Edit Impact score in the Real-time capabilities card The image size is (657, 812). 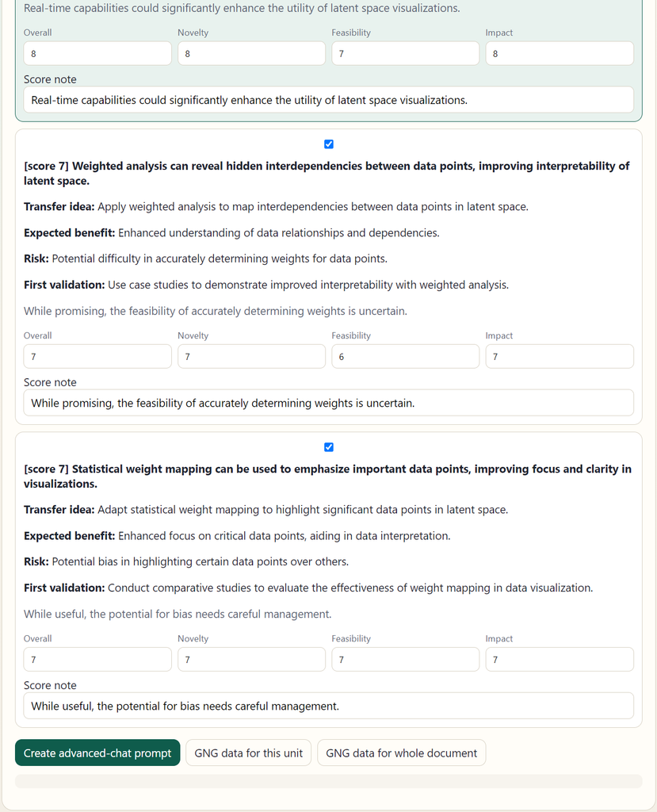click(560, 53)
